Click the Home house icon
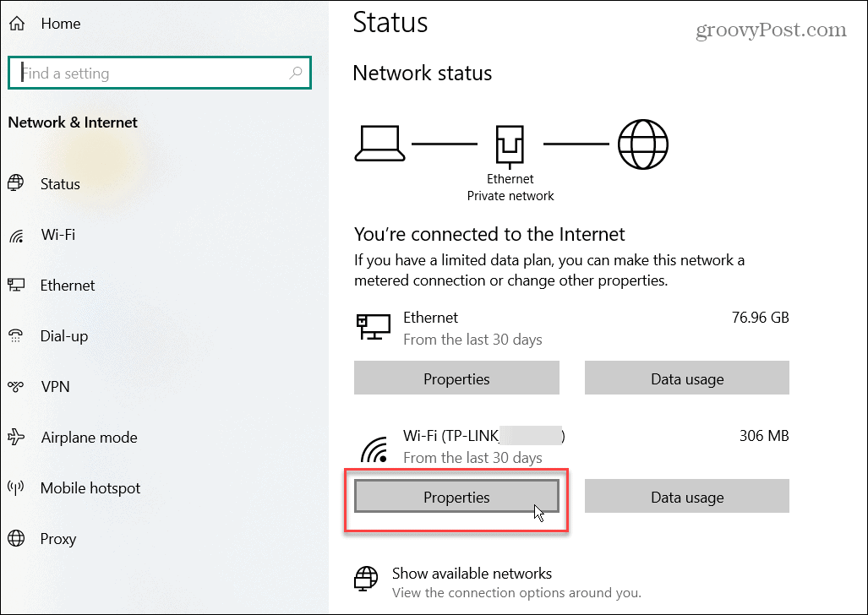This screenshot has width=868, height=615. 17,23
